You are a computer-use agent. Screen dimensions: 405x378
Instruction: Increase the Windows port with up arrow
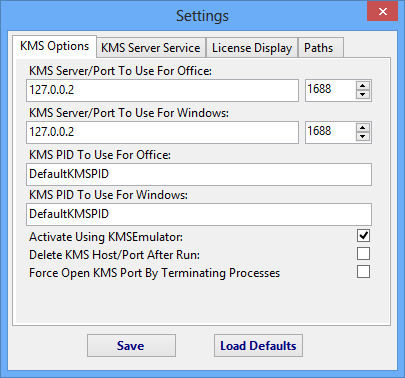pos(363,128)
